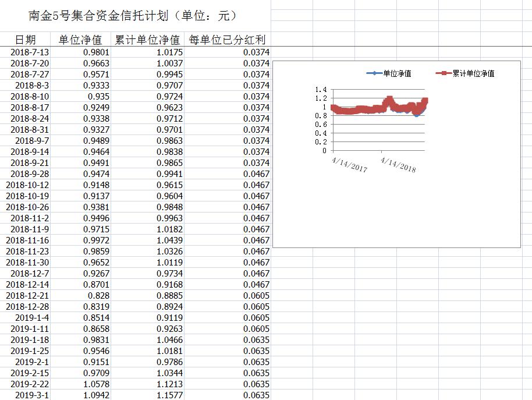Select cumulative value cell 1.0037
Image resolution: width=532 pixels, height=400 pixels.
[x=148, y=63]
